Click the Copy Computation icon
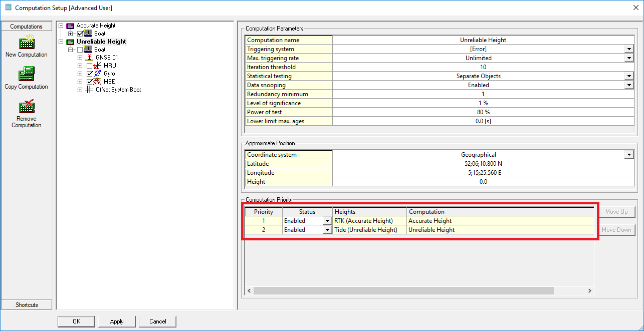The width and height of the screenshot is (644, 331). 26,74
